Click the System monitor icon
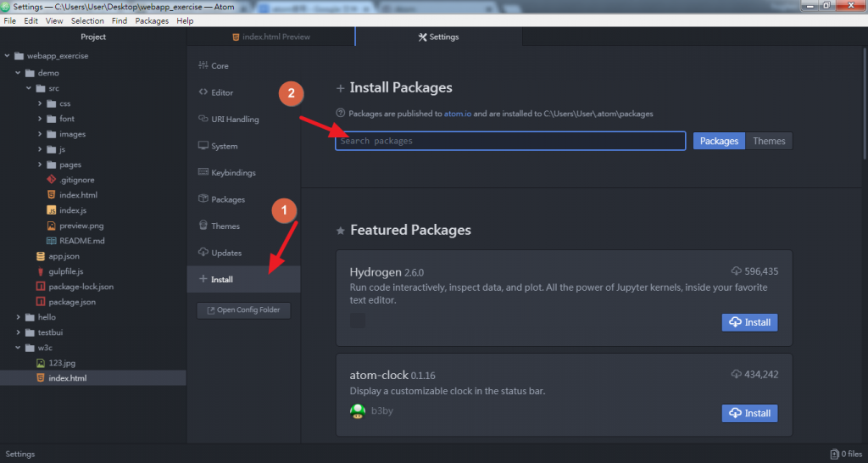 tap(203, 146)
